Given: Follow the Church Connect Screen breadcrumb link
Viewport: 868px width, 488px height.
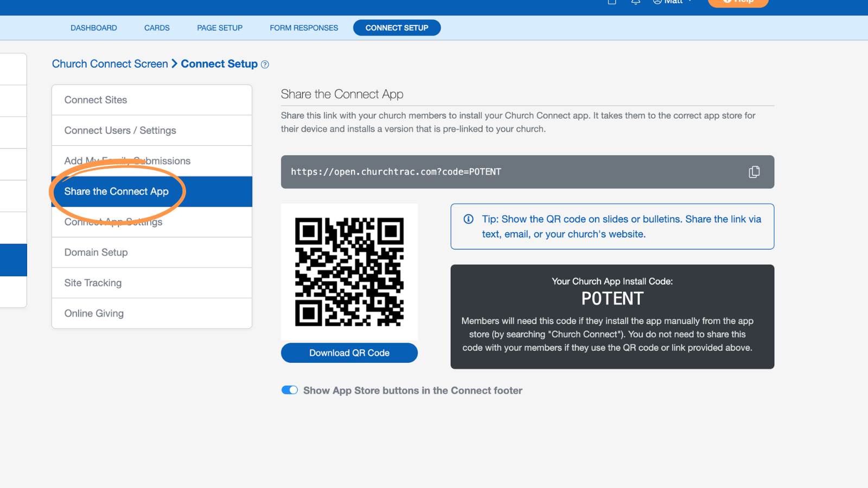Looking at the screenshot, I should [110, 64].
